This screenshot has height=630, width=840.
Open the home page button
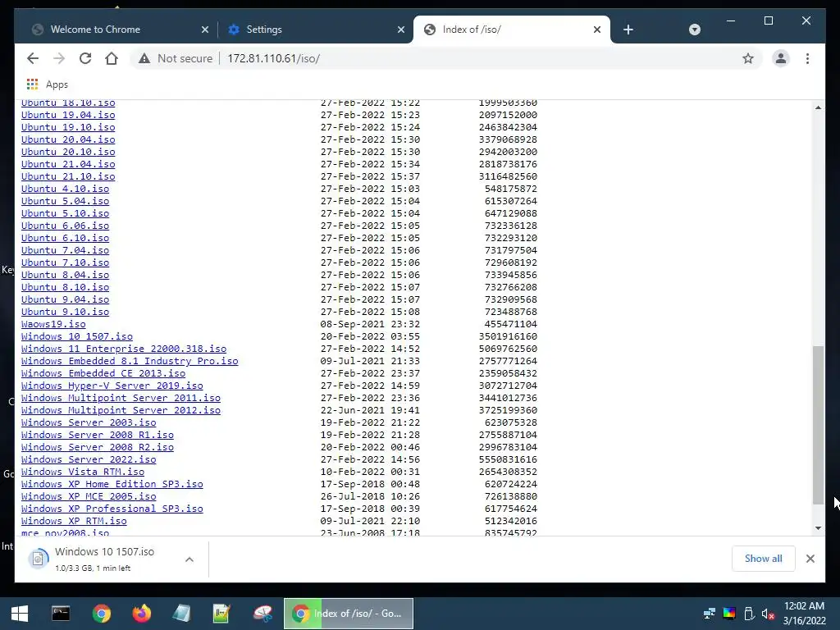tap(112, 58)
